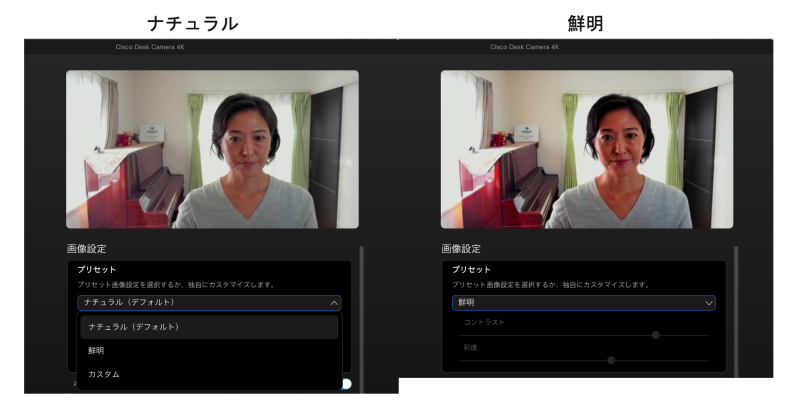The height and width of the screenshot is (412, 800).
Task: Click the down chevron on the 鮮明 preset dropdown
Action: (x=709, y=302)
